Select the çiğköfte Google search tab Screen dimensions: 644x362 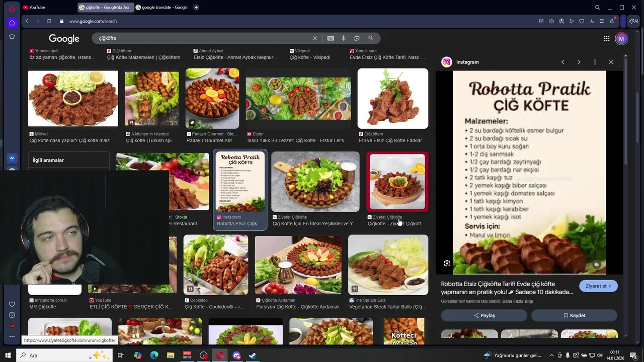(105, 7)
